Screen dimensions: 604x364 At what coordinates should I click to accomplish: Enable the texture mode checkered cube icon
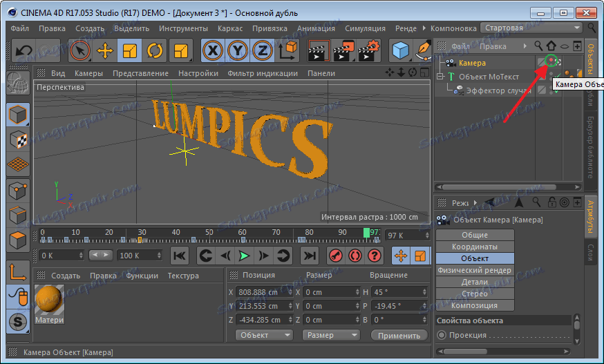point(18,140)
